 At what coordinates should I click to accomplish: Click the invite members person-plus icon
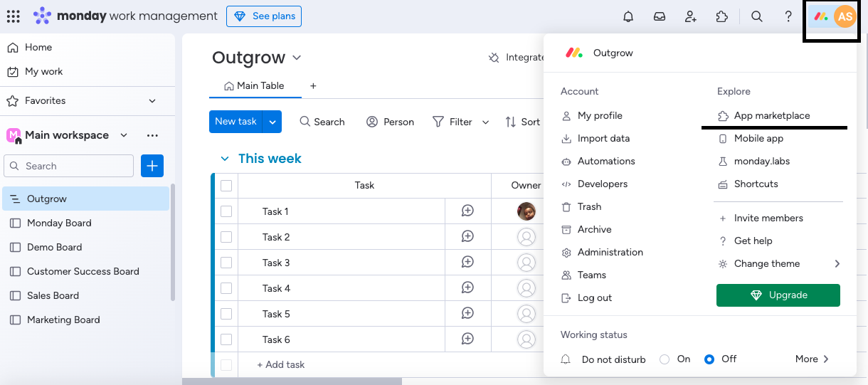[x=691, y=16]
